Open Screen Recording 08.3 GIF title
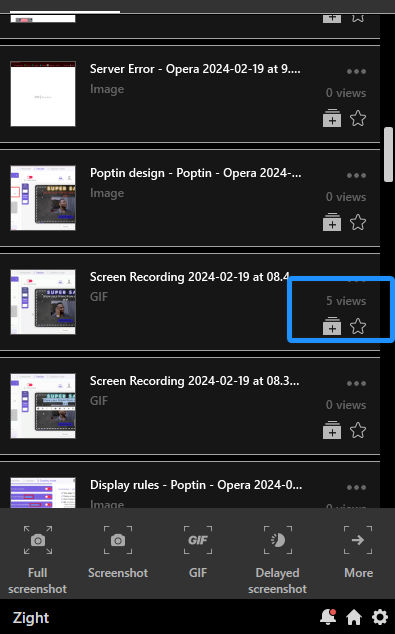 click(194, 381)
